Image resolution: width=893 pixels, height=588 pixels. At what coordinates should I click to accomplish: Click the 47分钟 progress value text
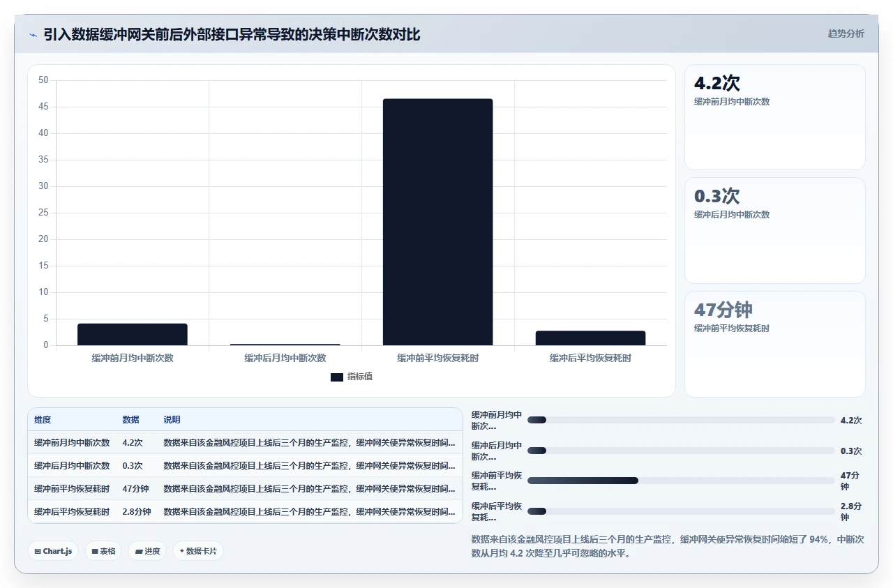[850, 481]
